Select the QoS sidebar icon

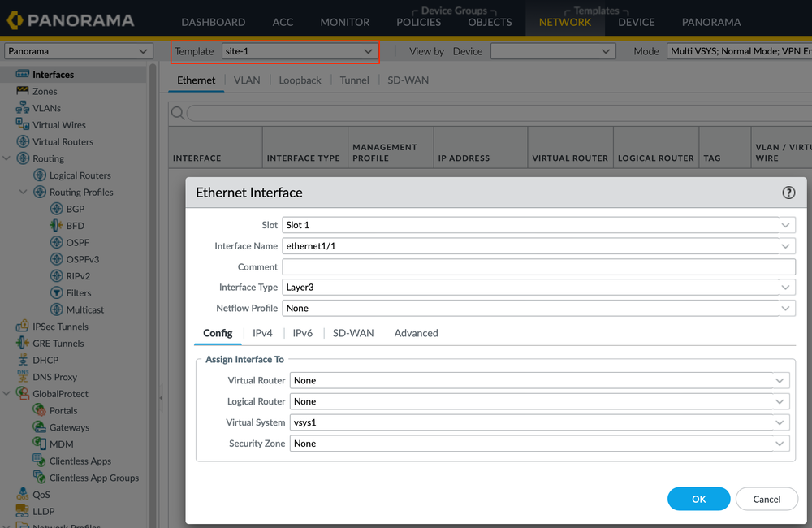(23, 494)
